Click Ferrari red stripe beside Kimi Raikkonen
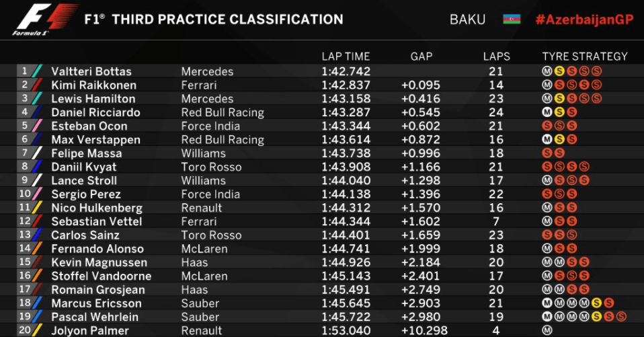Image resolution: width=644 pixels, height=337 pixels. coord(37,85)
